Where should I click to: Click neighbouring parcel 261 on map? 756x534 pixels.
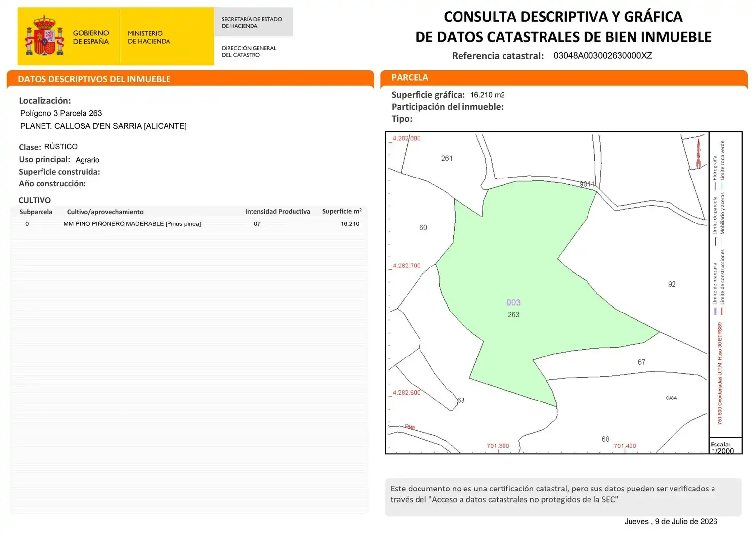coord(447,158)
